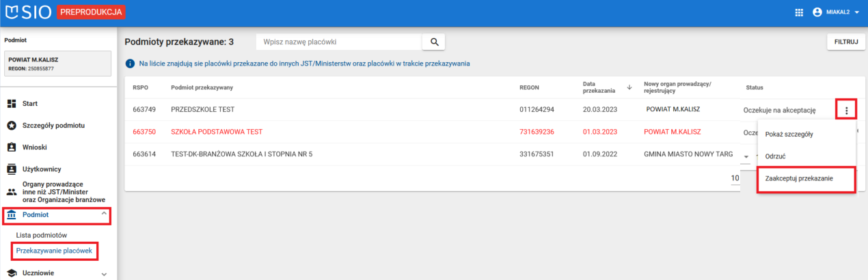Select Zaakceptuj przekazanie from context menu

click(799, 178)
